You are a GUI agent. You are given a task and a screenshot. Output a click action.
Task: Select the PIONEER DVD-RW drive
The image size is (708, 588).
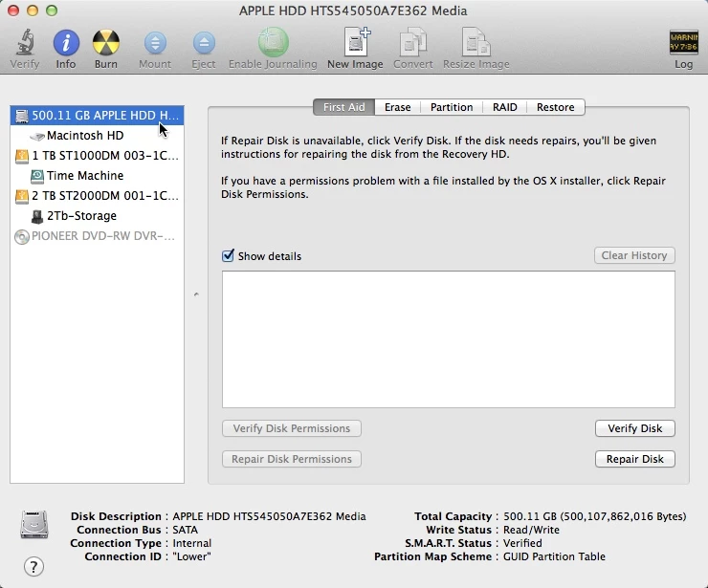tap(97, 236)
